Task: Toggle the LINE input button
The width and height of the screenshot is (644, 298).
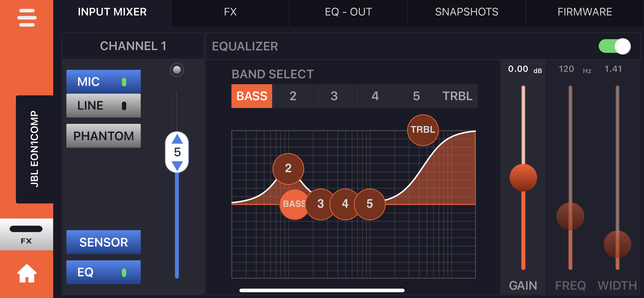Action: tap(103, 105)
